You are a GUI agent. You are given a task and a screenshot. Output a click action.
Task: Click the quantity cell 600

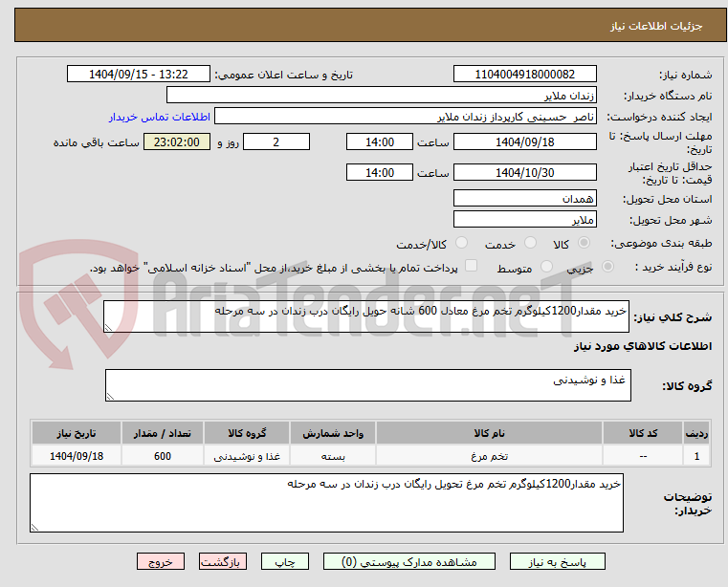(x=163, y=456)
